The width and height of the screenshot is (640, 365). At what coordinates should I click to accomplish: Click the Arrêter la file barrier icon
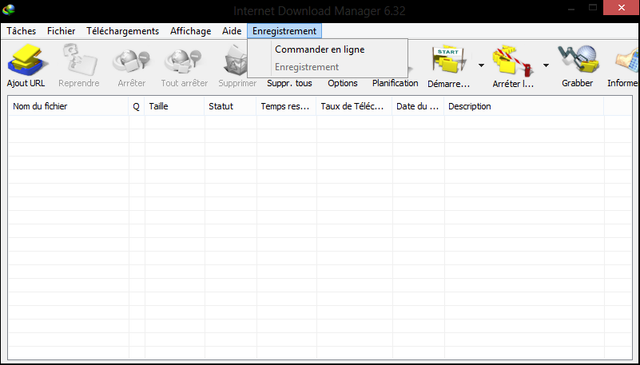[513, 60]
